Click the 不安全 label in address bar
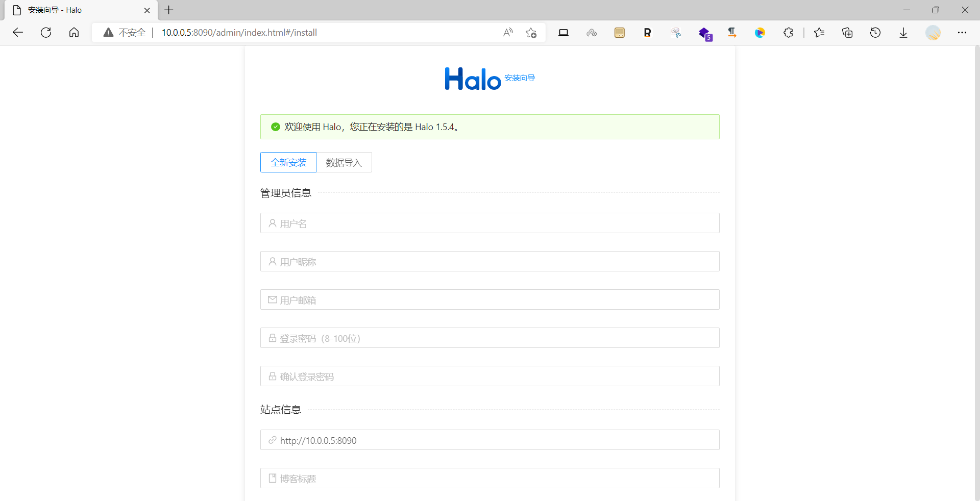The image size is (980, 501). point(132,33)
